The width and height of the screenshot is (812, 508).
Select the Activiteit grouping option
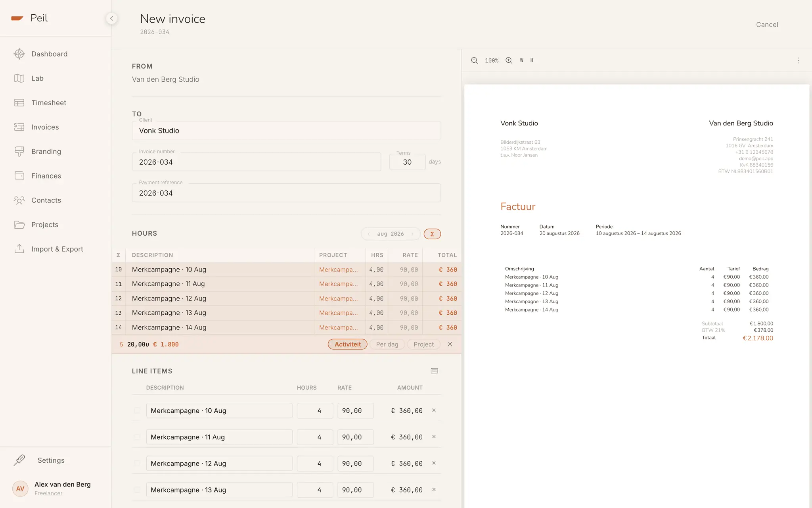point(348,344)
